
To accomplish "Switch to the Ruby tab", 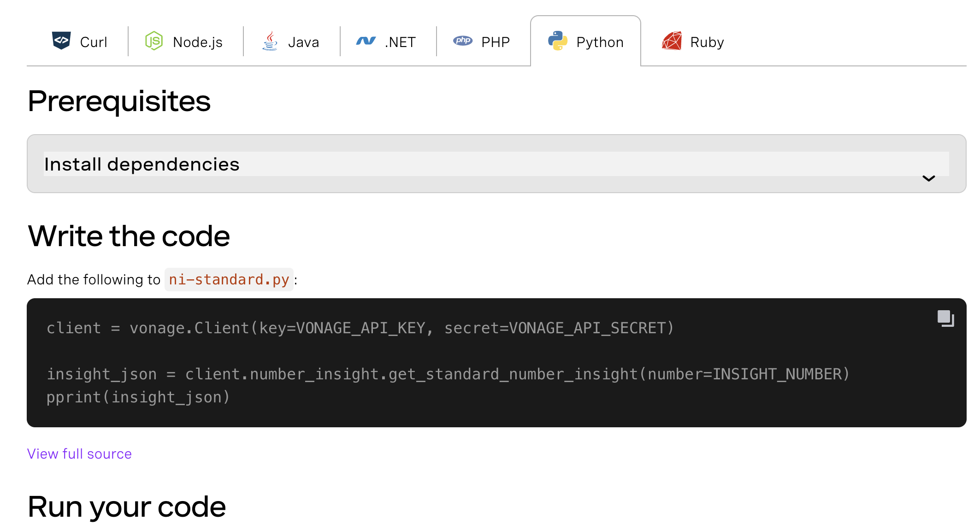I will click(693, 41).
